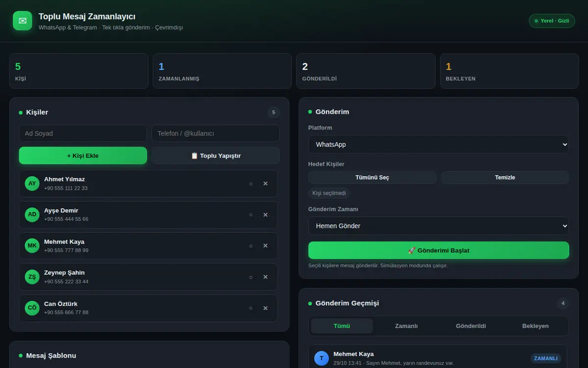Delete Zeynep Şahin with the X icon
Image resolution: width=588 pixels, height=368 pixels.
[266, 277]
